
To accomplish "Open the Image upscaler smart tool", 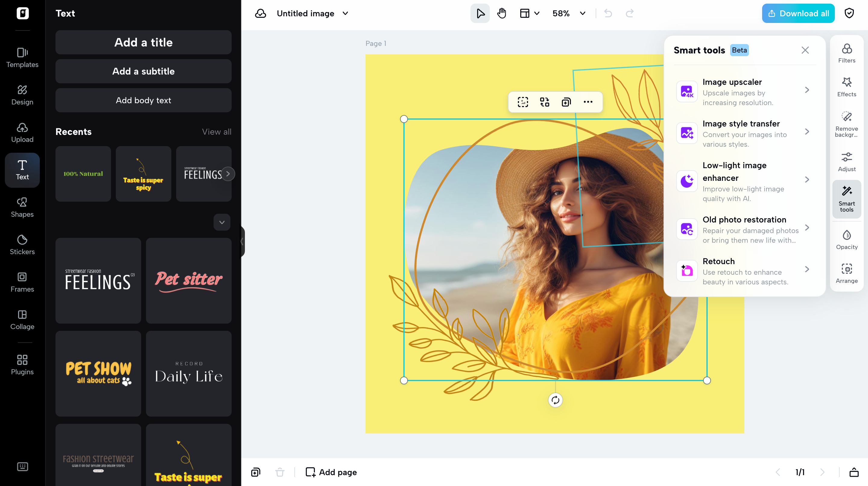I will (744, 91).
